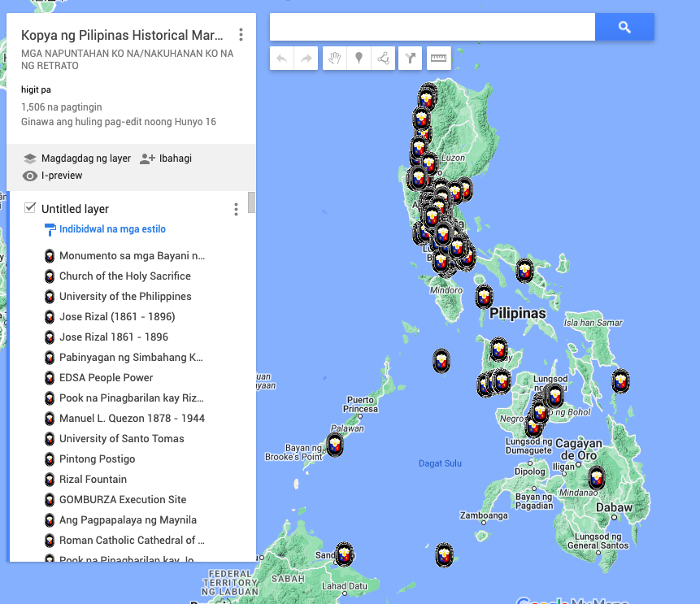The height and width of the screenshot is (604, 700).
Task: Uncheck the Untitled layer visibility checkbox
Action: tap(30, 207)
